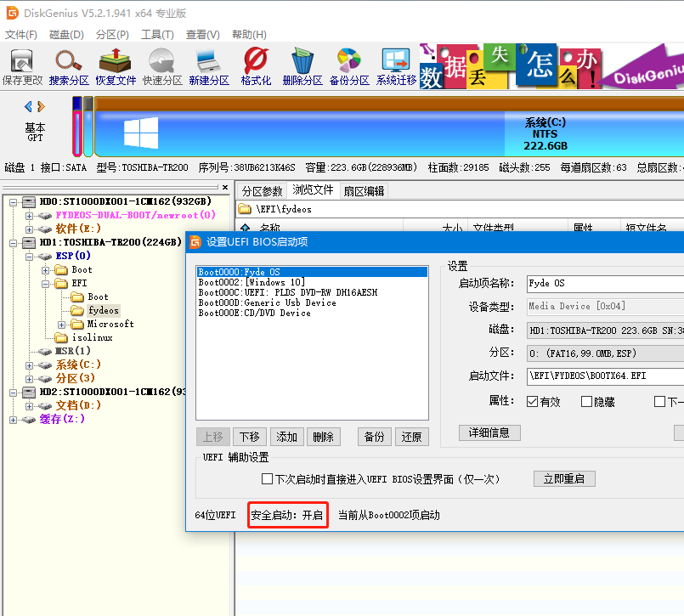Click 备份 to back up boot entries

374,437
